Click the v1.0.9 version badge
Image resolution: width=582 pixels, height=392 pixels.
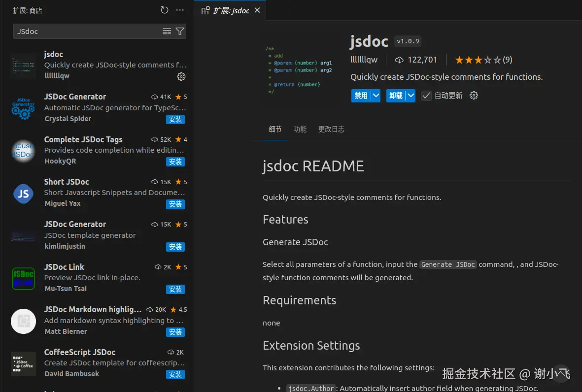(x=408, y=41)
